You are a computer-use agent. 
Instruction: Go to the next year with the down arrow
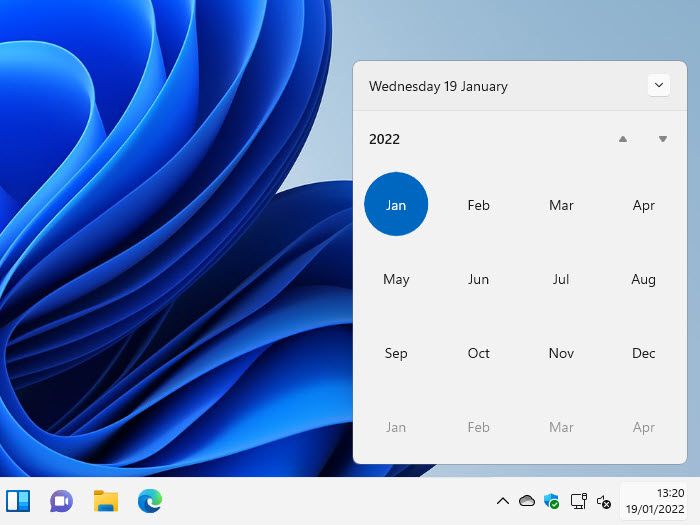(662, 139)
